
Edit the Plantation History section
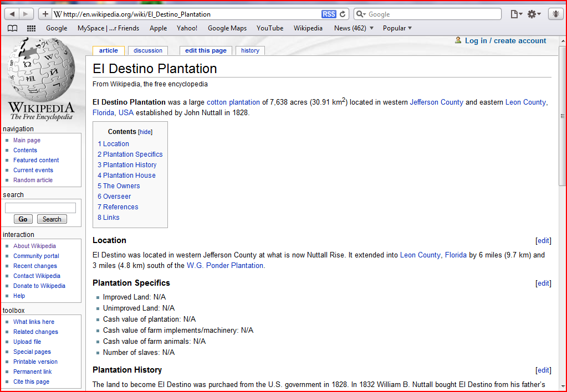[x=543, y=370]
